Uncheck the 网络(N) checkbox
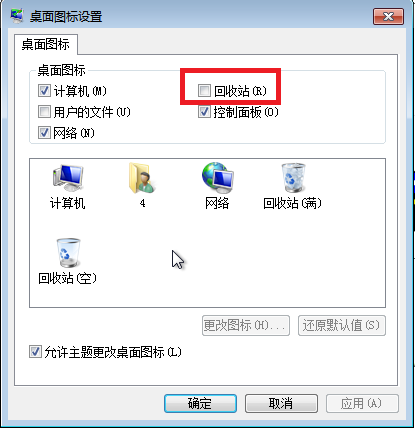This screenshot has height=428, width=415. click(x=44, y=133)
